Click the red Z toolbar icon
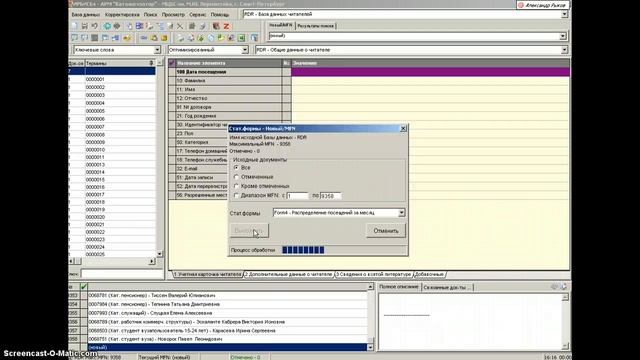The width and height of the screenshot is (640, 360). tap(226, 26)
